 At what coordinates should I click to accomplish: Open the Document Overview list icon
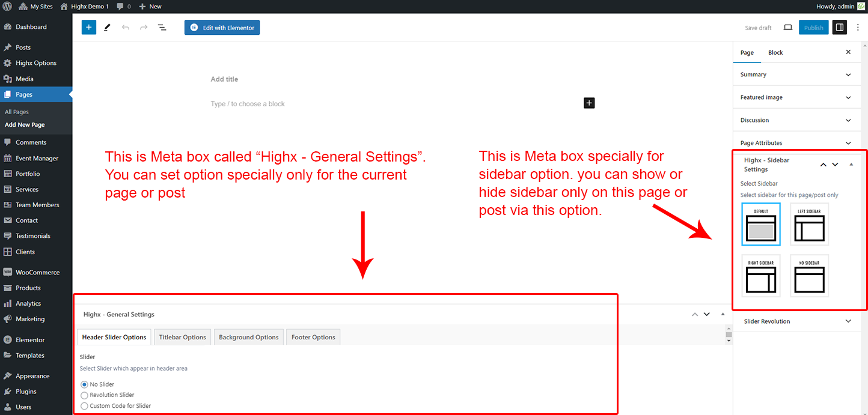click(162, 28)
